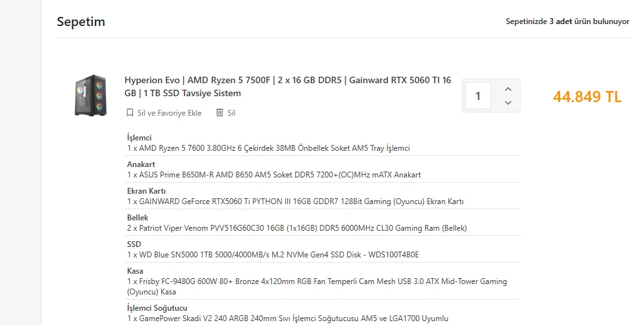This screenshot has width=644, height=325.
Task: Click the 44.849 TL price
Action: 587,97
